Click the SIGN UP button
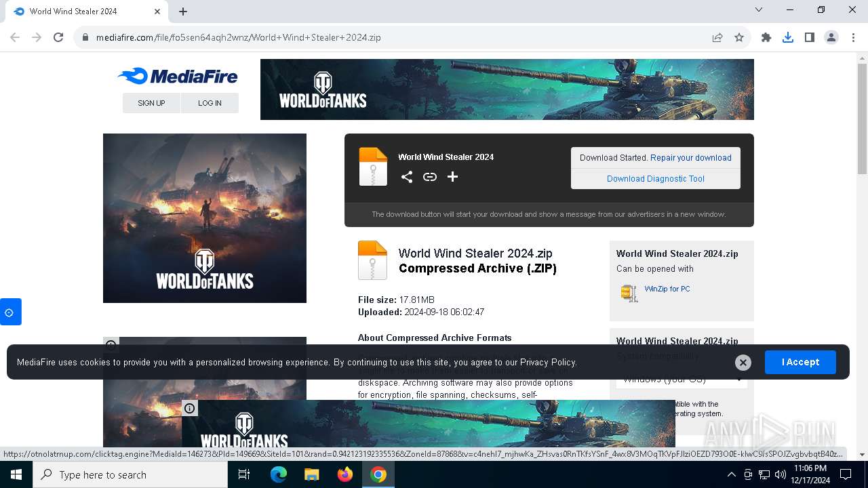868x488 pixels. coord(151,103)
